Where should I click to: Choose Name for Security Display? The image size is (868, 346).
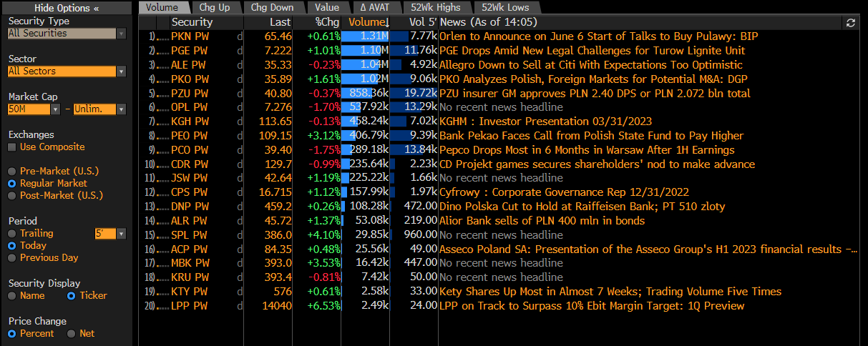click(x=12, y=296)
